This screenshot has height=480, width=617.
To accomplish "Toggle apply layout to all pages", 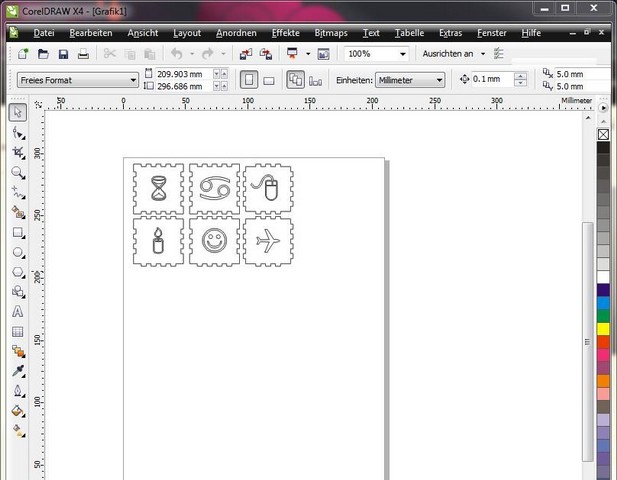I will [296, 80].
